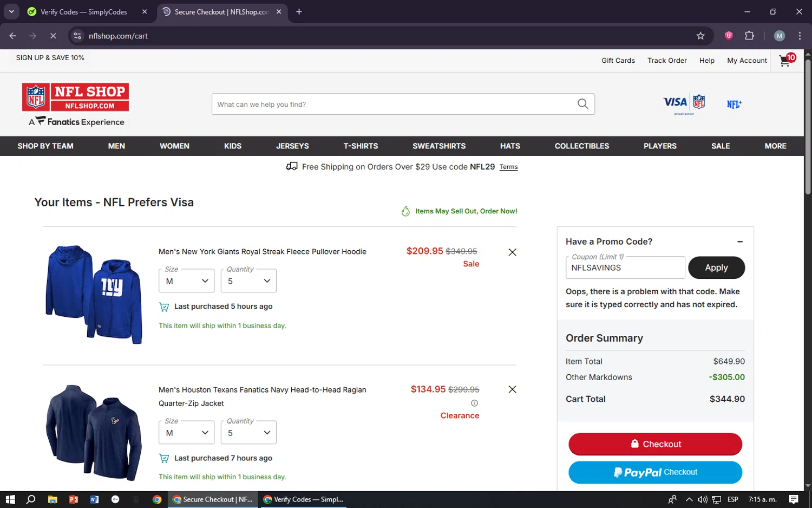Open the shopping cart icon with 10 badge
This screenshot has width=812, height=508.
coord(787,60)
